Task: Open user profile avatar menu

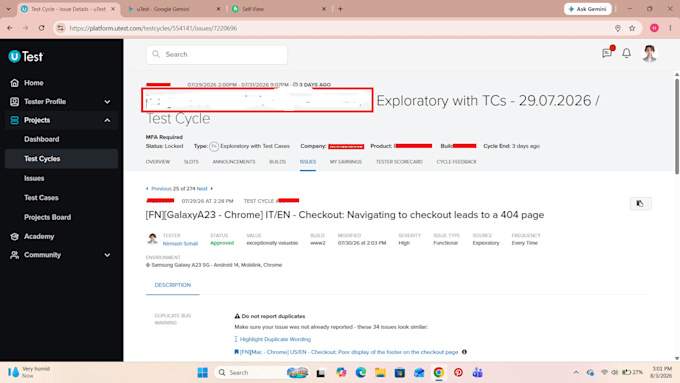Action: [x=649, y=53]
